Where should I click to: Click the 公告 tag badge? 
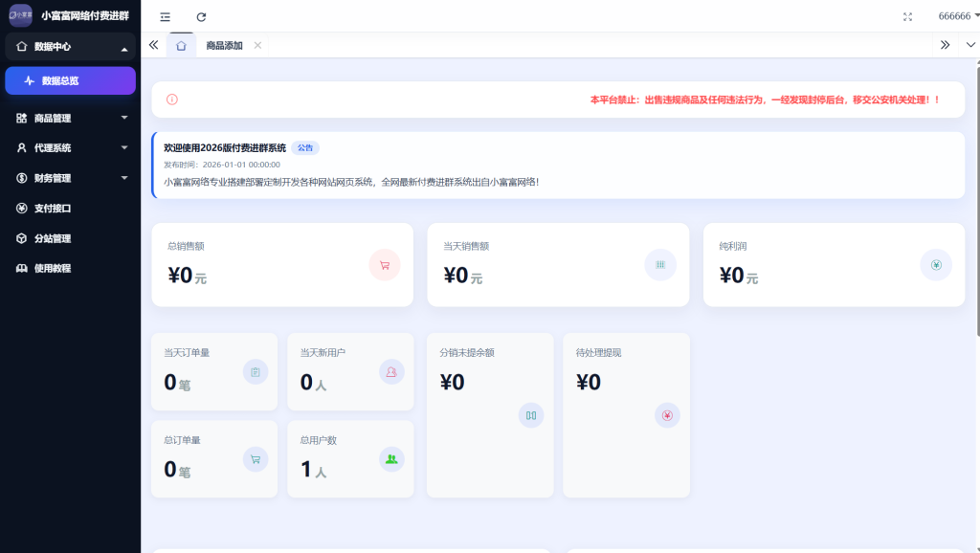(x=305, y=148)
